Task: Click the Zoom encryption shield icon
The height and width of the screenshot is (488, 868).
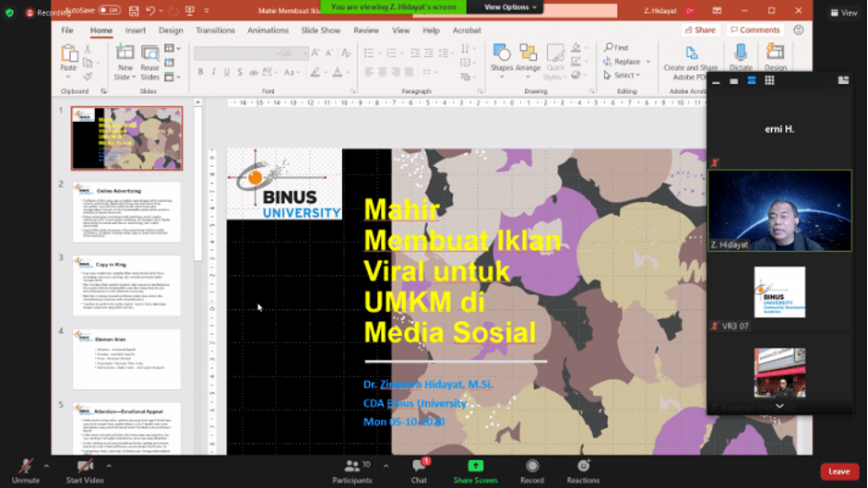Action: (9, 12)
